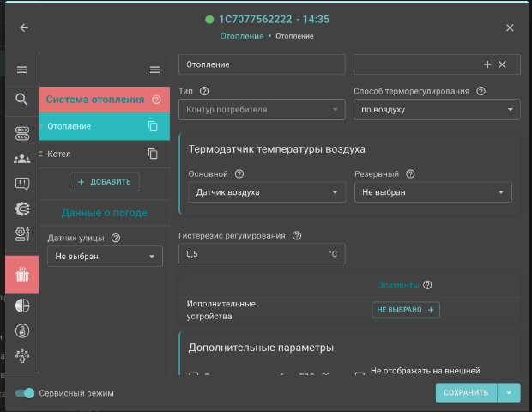
Task: Go back using the arrow icon
Action: pos(24,27)
